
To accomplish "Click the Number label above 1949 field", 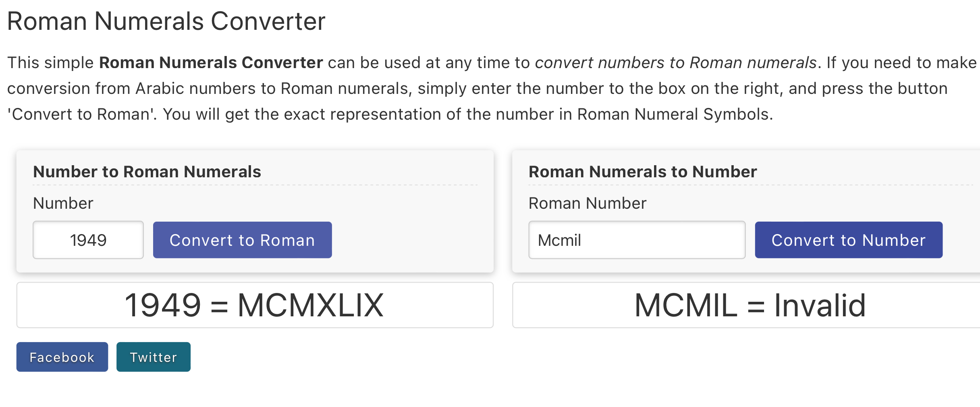I will click(63, 203).
